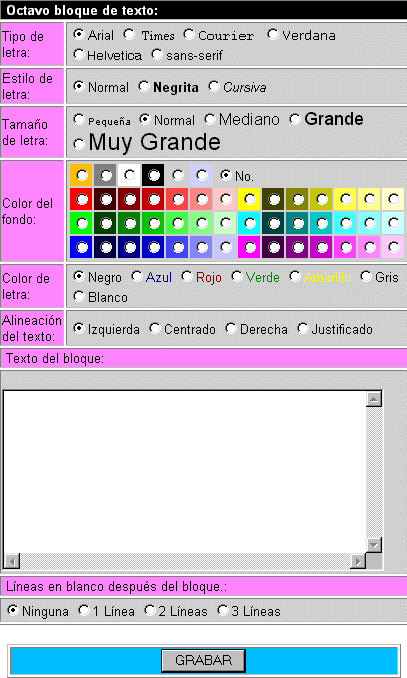Choose 3 Líneas blank lines
The width and height of the screenshot is (407, 678).
[x=222, y=610]
